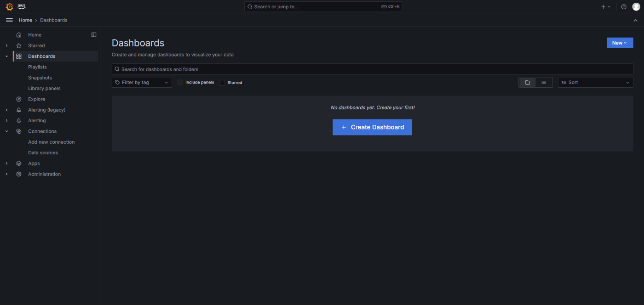
Task: Select Explore in the sidebar
Action: pyautogui.click(x=36, y=99)
